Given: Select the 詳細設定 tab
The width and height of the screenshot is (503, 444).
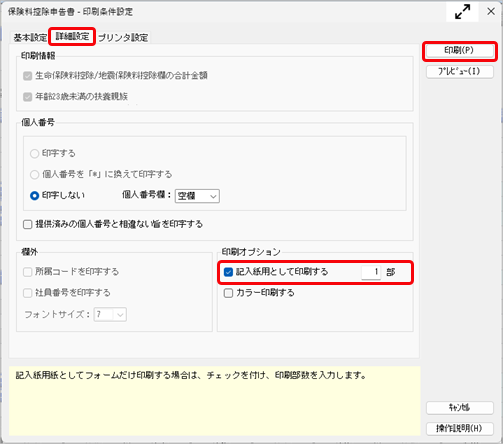Looking at the screenshot, I should point(72,36).
